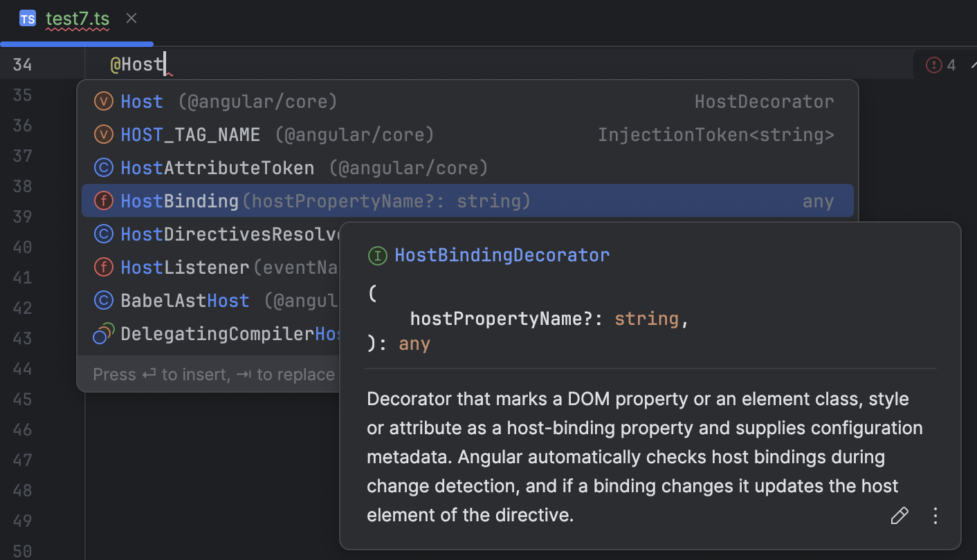Click the variable icon beside Host suggestion
Image resolution: width=977 pixels, height=560 pixels.
point(102,101)
